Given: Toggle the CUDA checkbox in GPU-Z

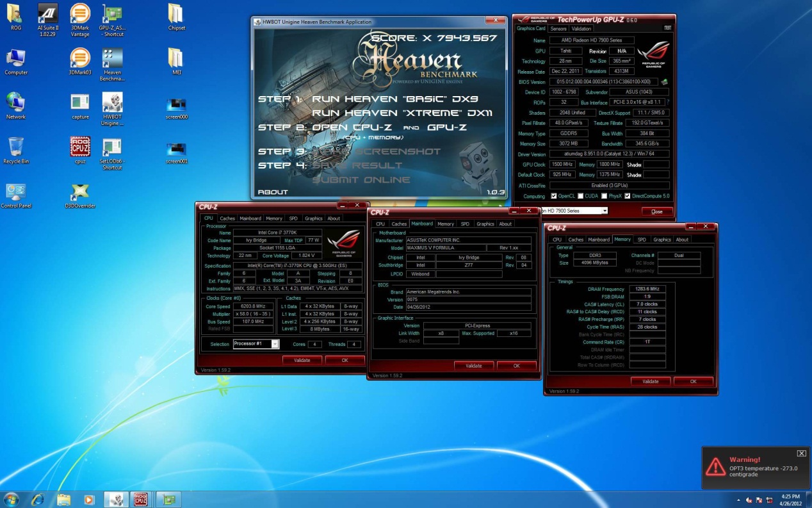Looking at the screenshot, I should (x=580, y=196).
